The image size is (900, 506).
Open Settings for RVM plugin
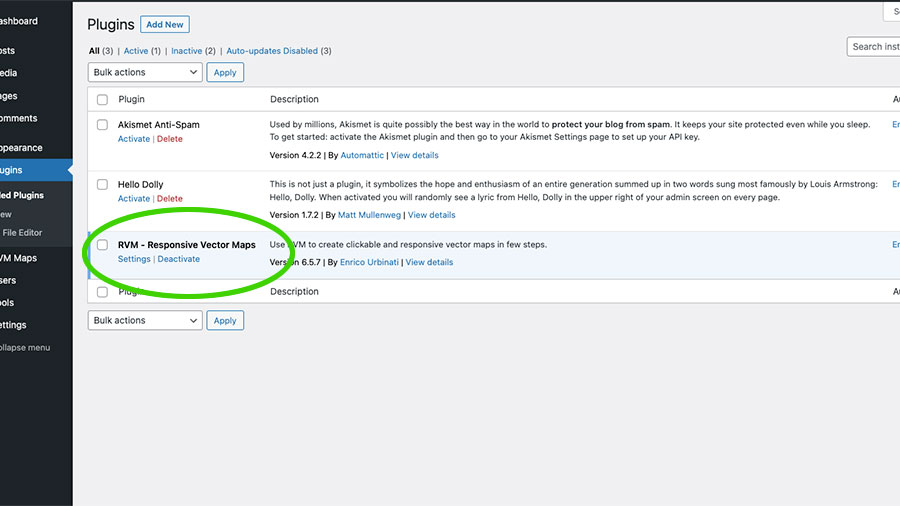pyautogui.click(x=134, y=259)
